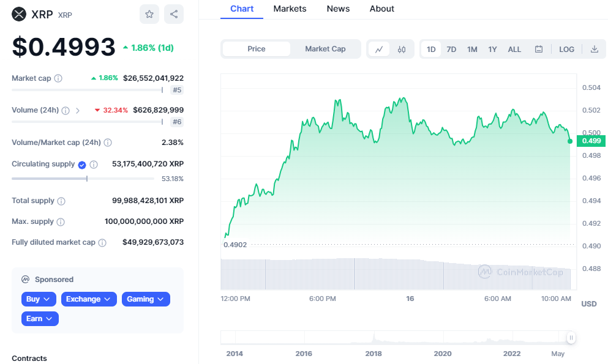608x364 pixels.
Task: Select the 7D time range
Action: [x=451, y=49]
